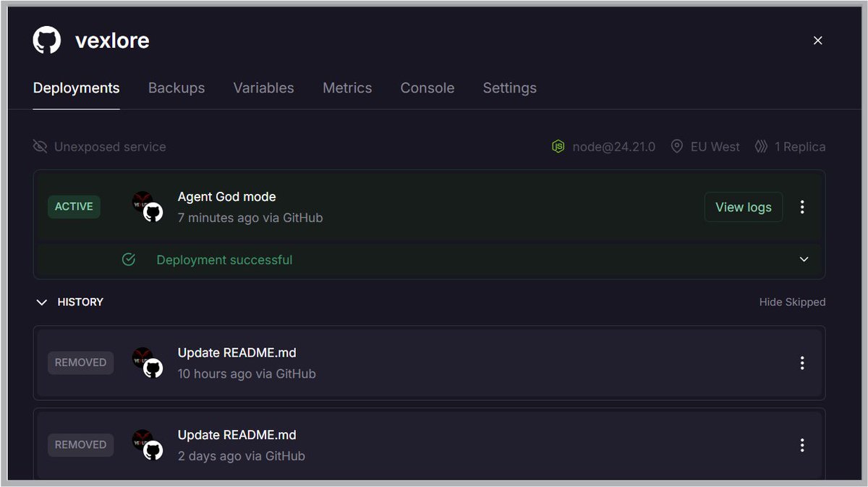View logs for the active deployment
868x487 pixels.
tap(744, 207)
